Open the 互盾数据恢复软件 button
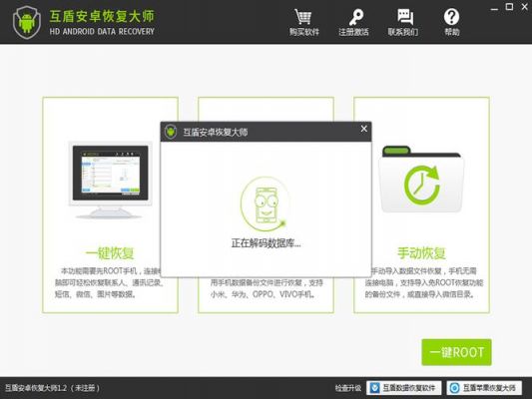 (404, 388)
